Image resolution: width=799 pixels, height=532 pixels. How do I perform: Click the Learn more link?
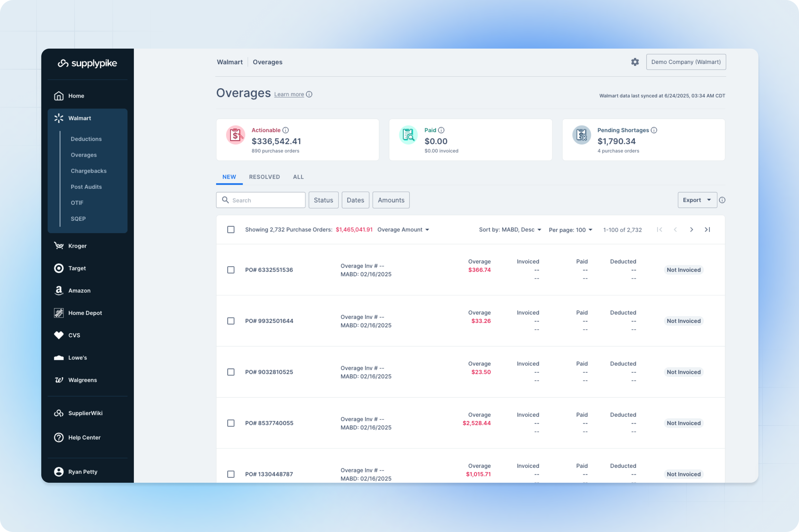[x=289, y=94]
